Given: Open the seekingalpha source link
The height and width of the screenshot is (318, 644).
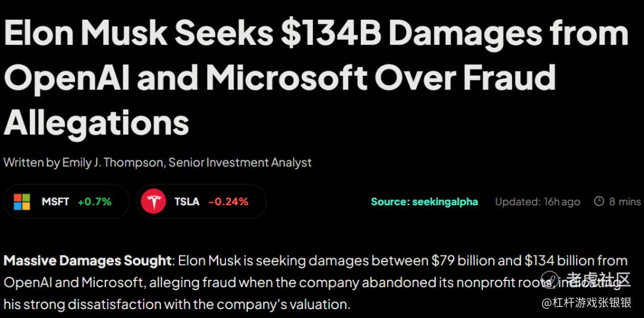Looking at the screenshot, I should pos(424,202).
